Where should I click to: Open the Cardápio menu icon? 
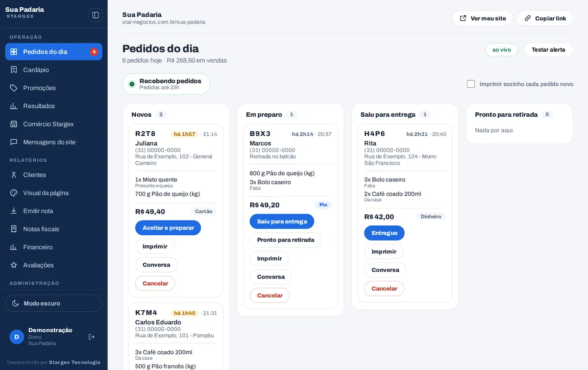[x=14, y=70]
